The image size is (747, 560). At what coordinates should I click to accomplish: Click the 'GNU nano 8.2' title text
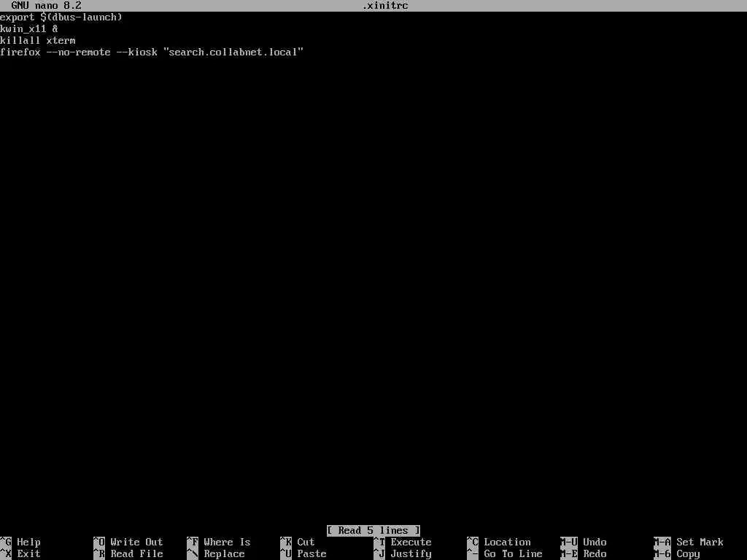[x=46, y=6]
